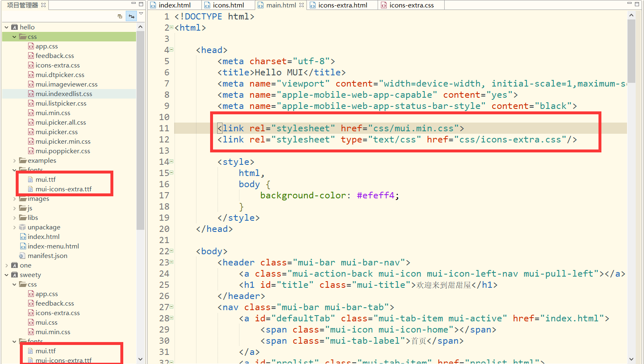Minimize the project manager panel
Viewport: 644px width, 364px height.
tap(134, 4)
